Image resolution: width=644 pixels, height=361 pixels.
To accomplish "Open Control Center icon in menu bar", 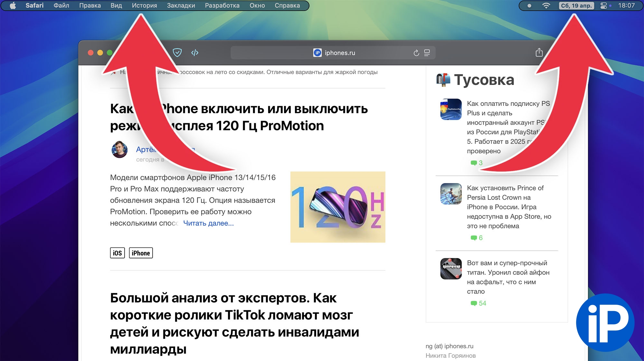I will coord(604,5).
